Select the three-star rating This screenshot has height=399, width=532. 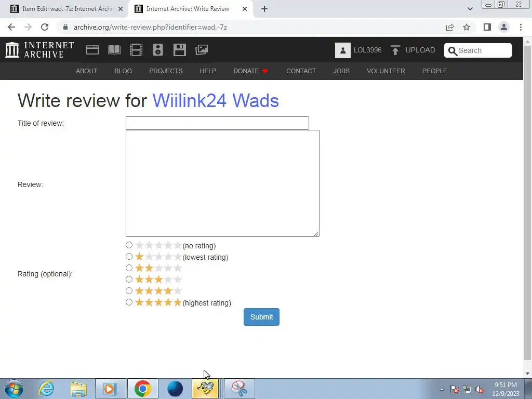click(129, 279)
